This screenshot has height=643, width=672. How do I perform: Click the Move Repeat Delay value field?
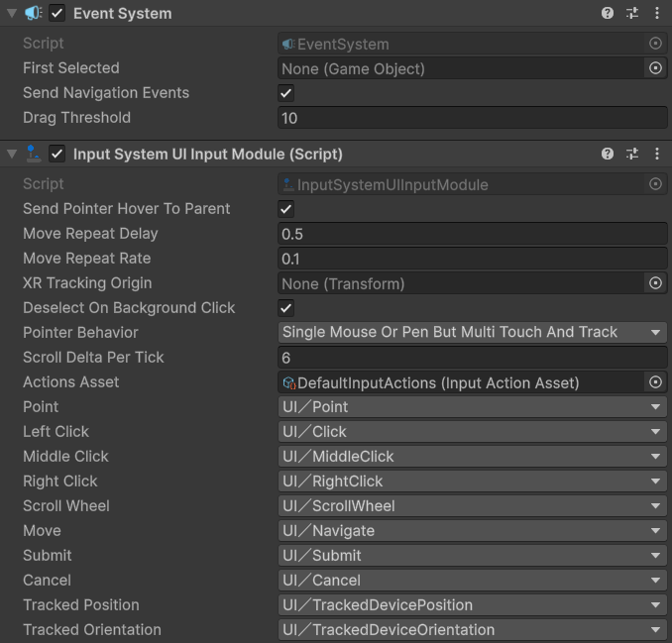tap(473, 234)
